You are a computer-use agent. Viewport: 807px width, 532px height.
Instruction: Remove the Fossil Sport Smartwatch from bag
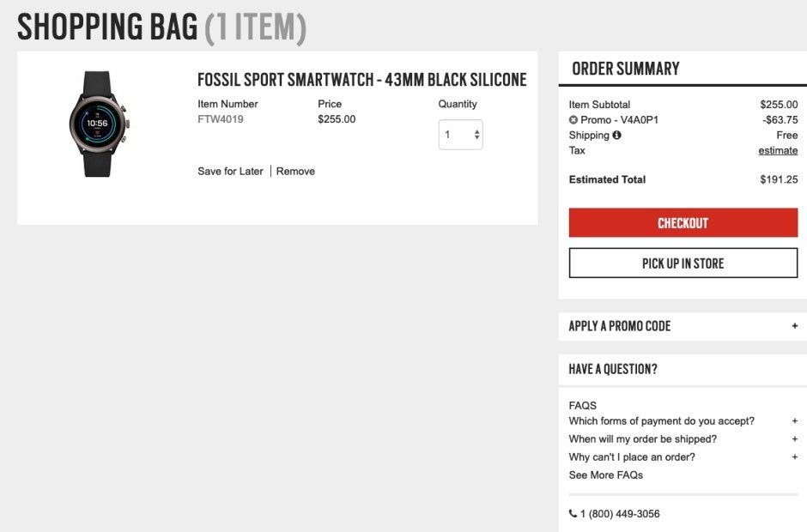pyautogui.click(x=295, y=172)
